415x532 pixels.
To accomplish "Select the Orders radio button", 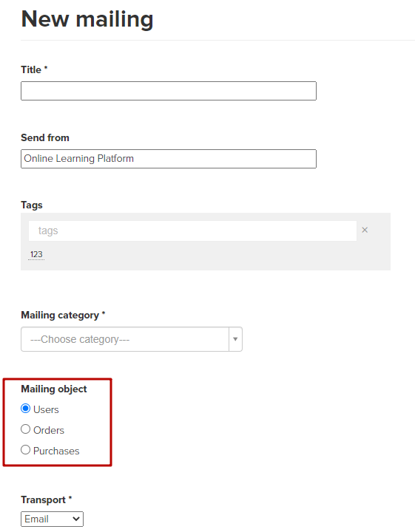I will pyautogui.click(x=25, y=429).
